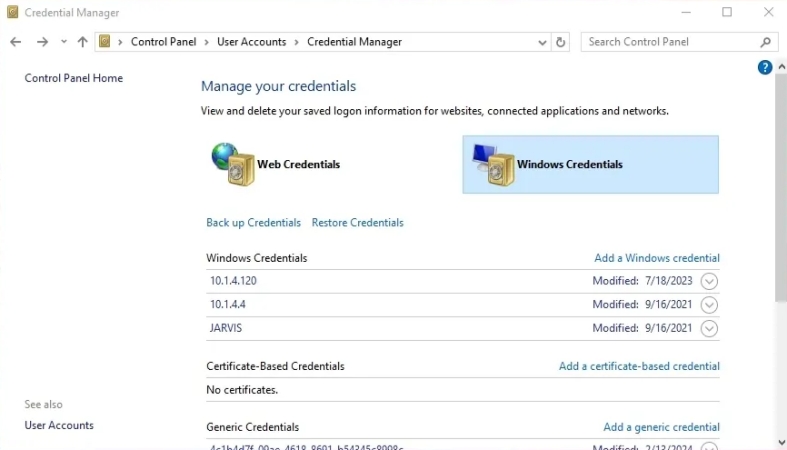Refresh the Credential Manager page
This screenshot has height=450, width=787.
561,42
